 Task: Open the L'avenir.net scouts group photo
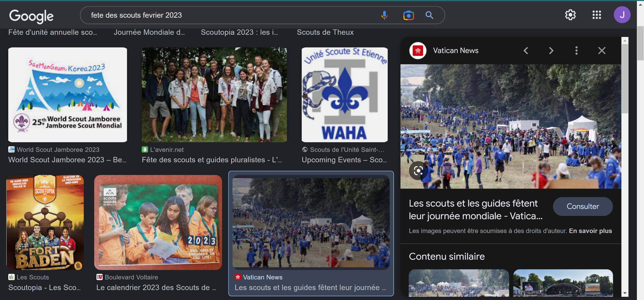pos(214,95)
